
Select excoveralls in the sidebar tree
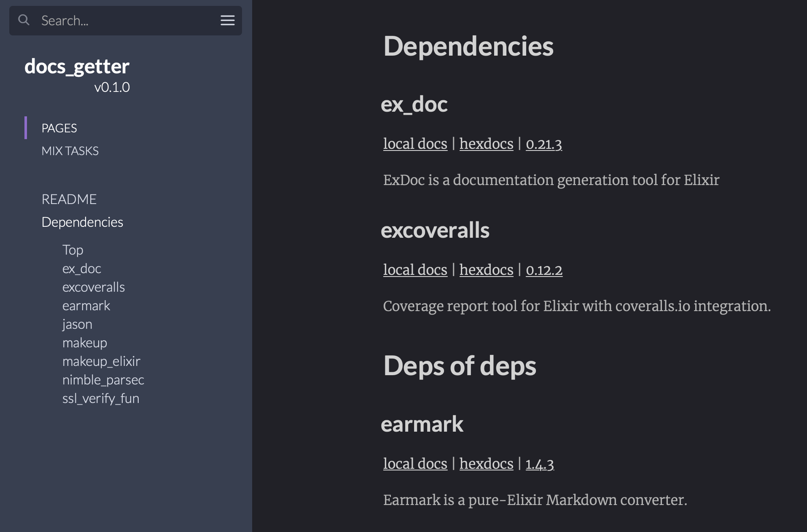point(94,287)
